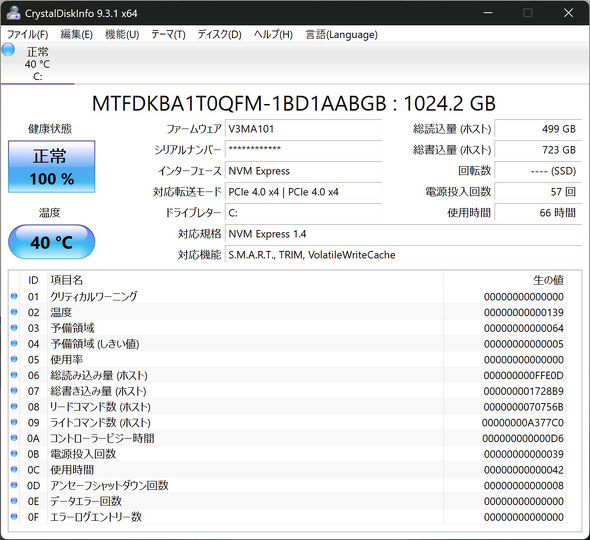
Task: Click the S.M.A.R.T., TRIM features field
Action: point(403,255)
